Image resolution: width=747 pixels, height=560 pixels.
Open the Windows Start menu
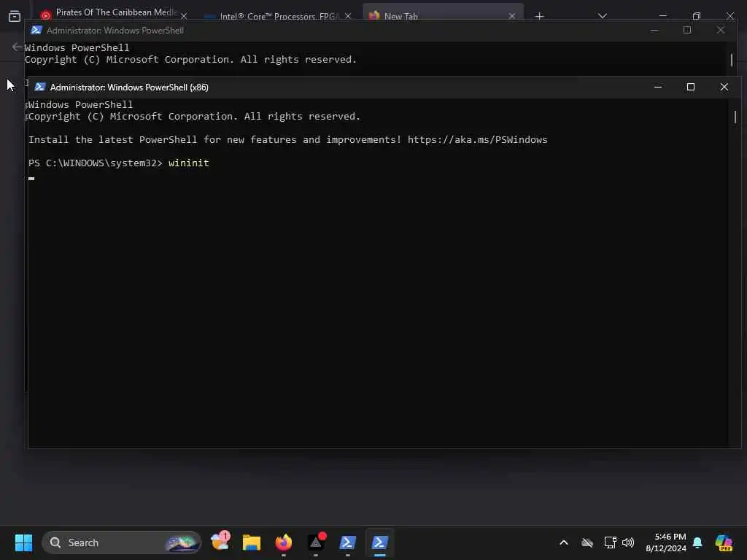23,542
